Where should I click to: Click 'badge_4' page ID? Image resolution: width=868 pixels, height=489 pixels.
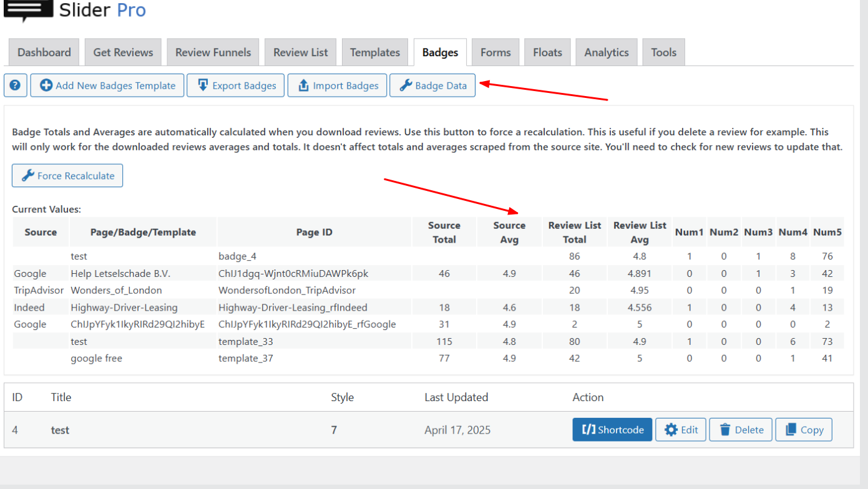pos(237,256)
